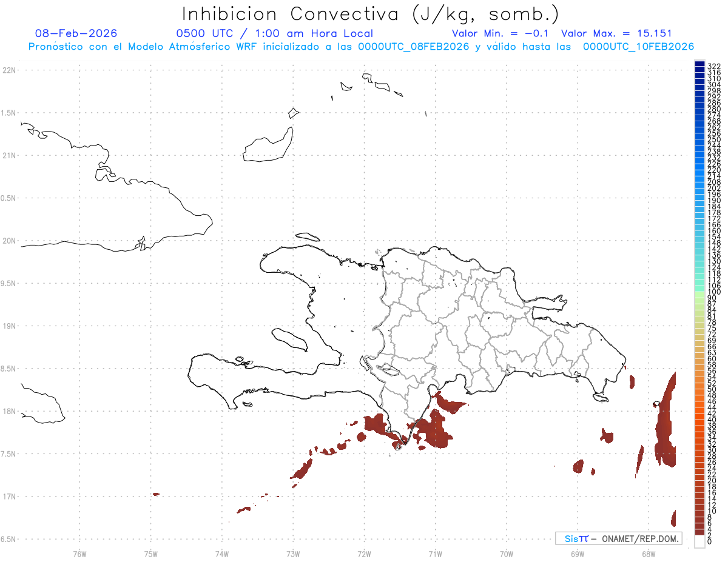Click the '9.5N' latitude label
This screenshot has height=562, width=728.
tap(9, 283)
